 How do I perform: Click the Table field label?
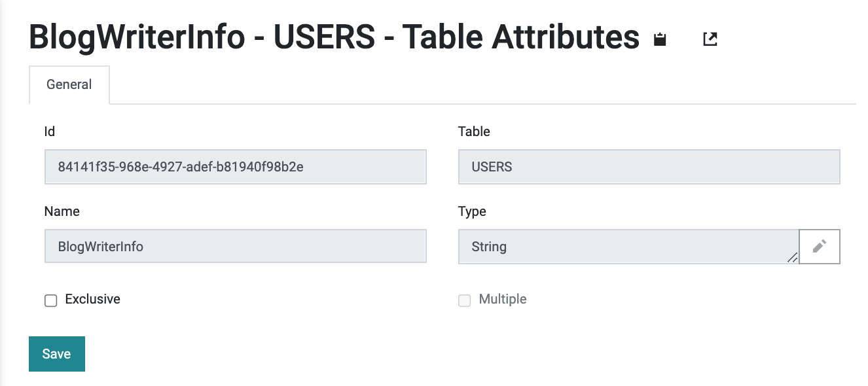[x=475, y=132]
